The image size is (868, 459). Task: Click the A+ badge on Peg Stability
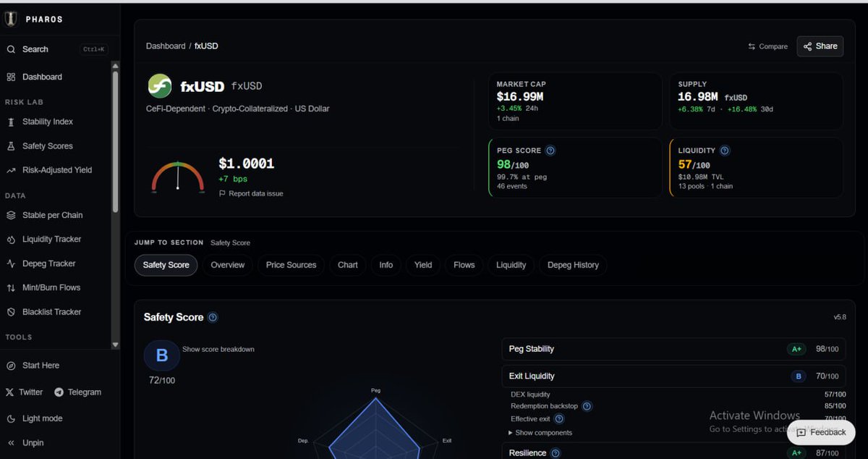click(796, 349)
